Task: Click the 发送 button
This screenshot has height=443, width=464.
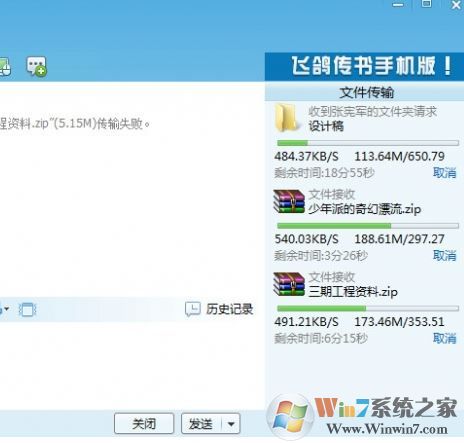Action: tap(201, 424)
